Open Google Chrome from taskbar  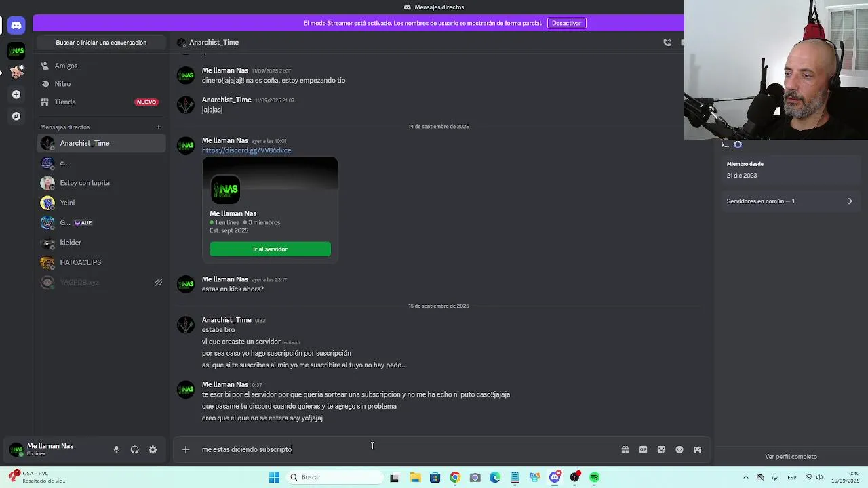pyautogui.click(x=455, y=477)
